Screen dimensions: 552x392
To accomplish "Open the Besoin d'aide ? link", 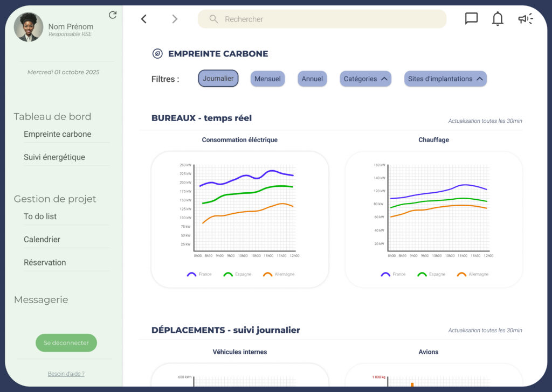I will tap(66, 374).
